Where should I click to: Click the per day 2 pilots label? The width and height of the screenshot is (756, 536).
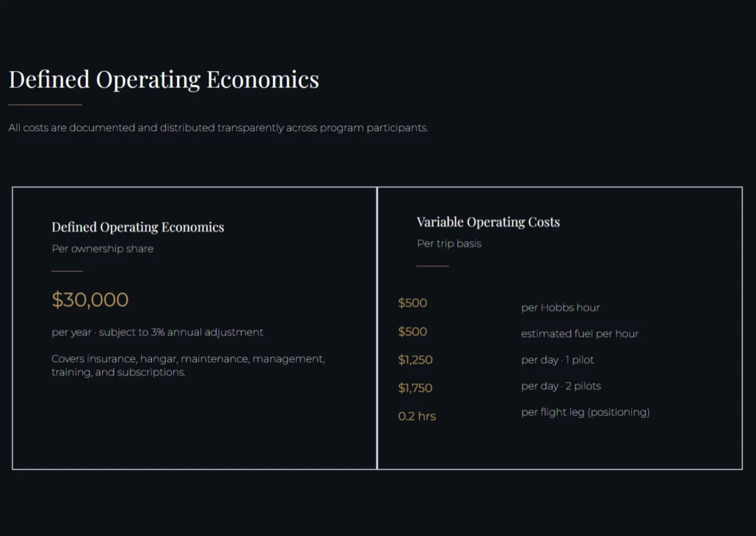click(561, 386)
